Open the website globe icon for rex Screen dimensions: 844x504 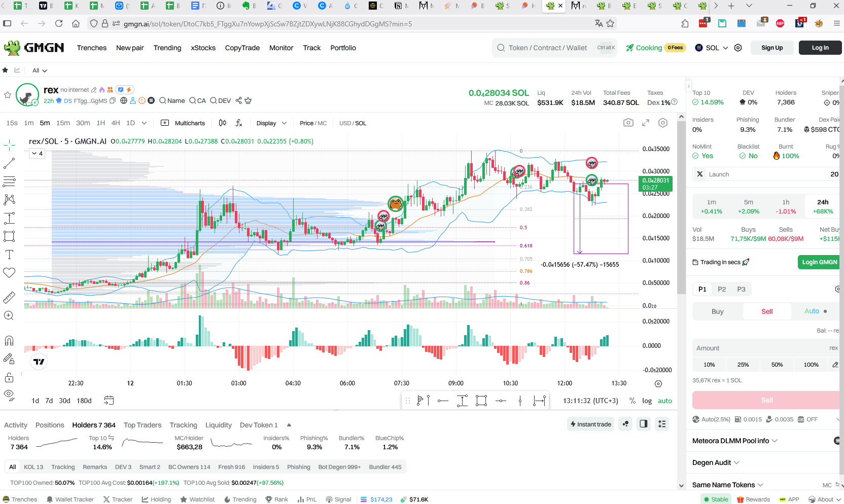click(124, 100)
